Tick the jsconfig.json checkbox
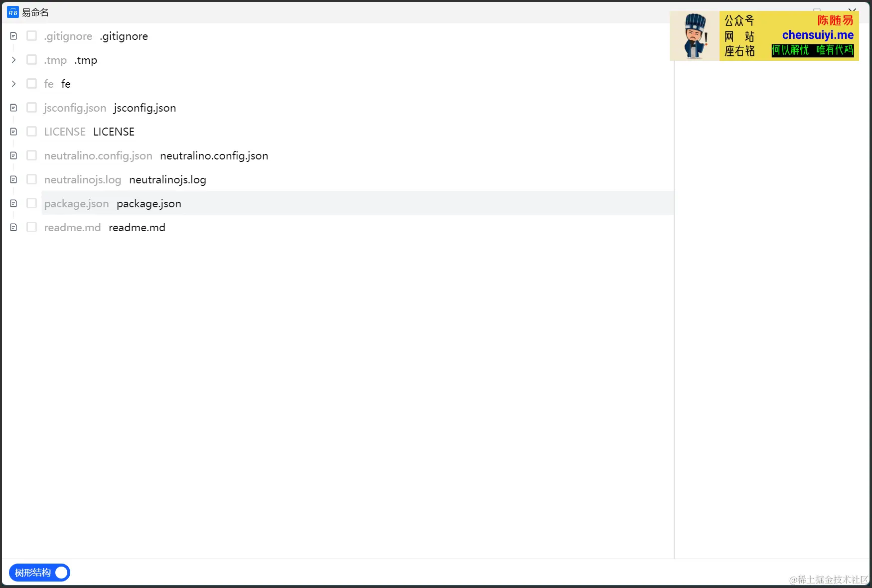 point(31,108)
